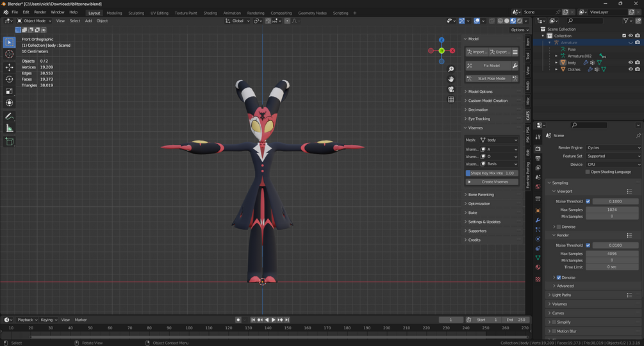Open the Render menu

tap(40, 12)
